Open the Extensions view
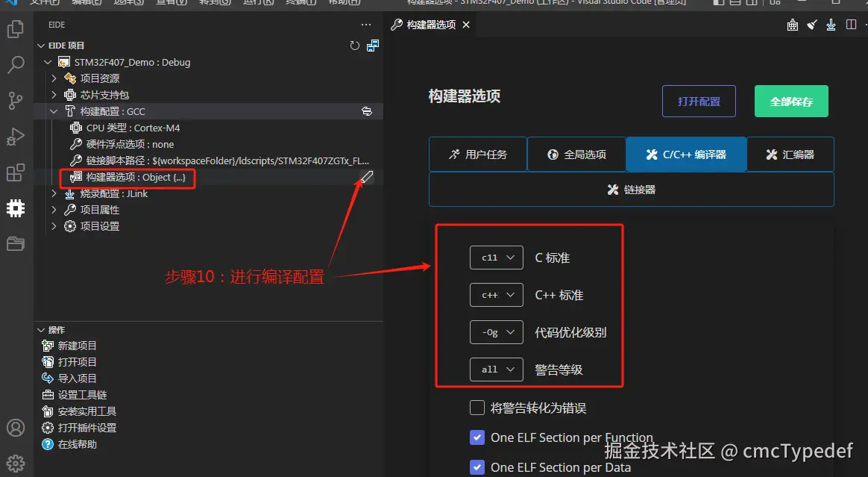868x477 pixels. [16, 172]
